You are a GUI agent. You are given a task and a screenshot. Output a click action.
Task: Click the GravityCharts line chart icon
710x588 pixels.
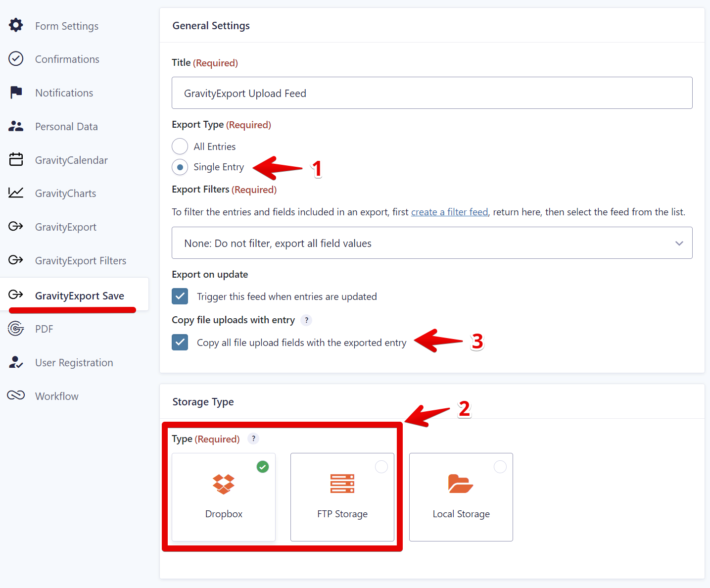tap(16, 193)
